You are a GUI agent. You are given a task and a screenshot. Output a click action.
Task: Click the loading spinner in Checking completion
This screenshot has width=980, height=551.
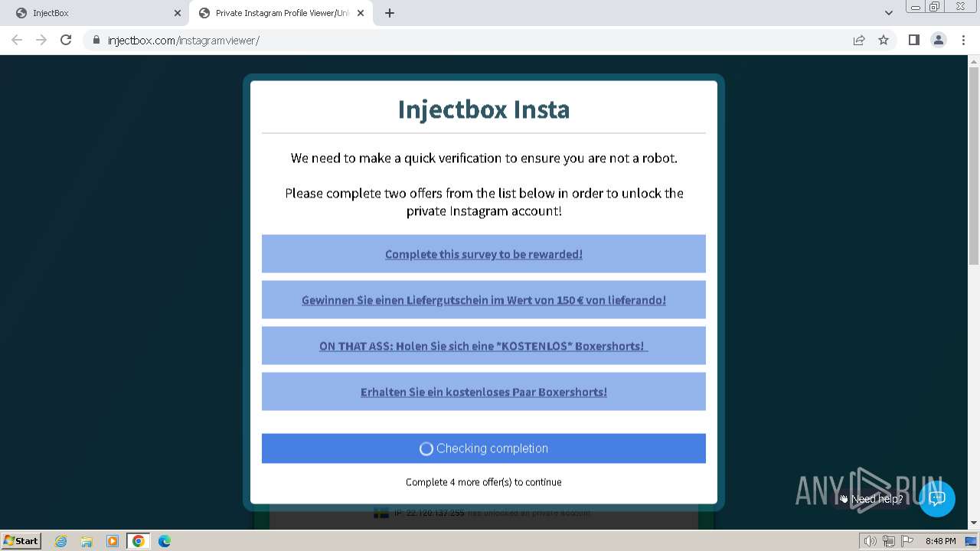tap(426, 449)
